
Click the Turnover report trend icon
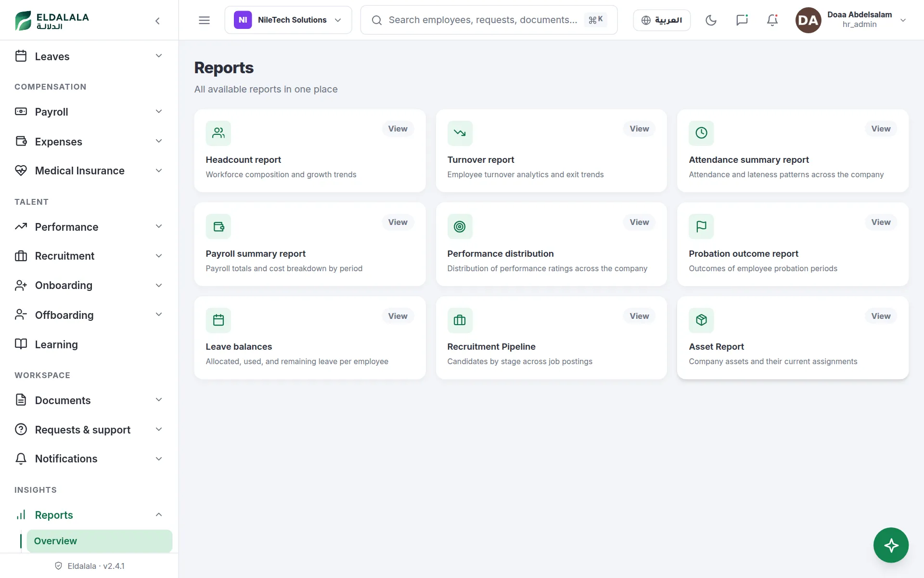tap(460, 133)
